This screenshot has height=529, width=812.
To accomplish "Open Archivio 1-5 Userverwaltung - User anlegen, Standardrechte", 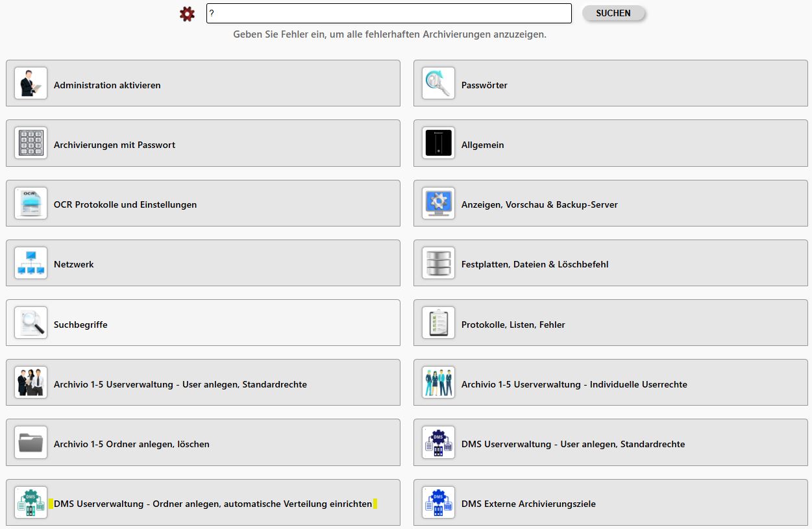I will coord(180,384).
